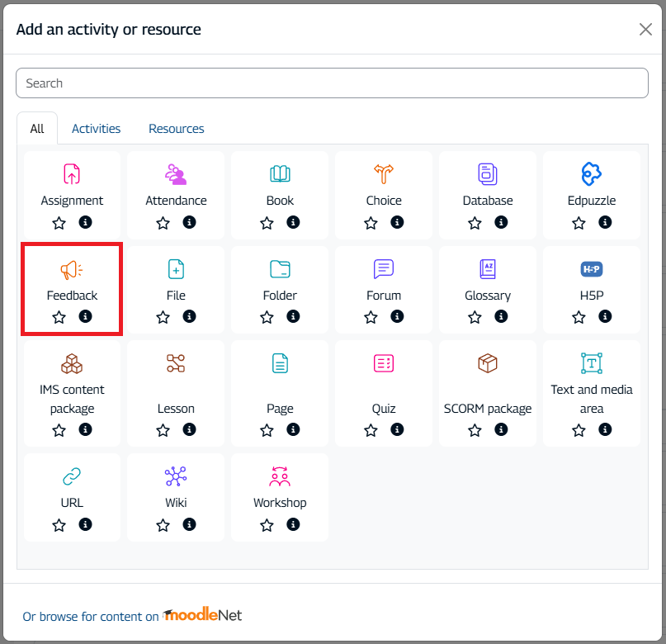Pick the Quiz activity icon
Screen dimensions: 666x644
pos(384,363)
